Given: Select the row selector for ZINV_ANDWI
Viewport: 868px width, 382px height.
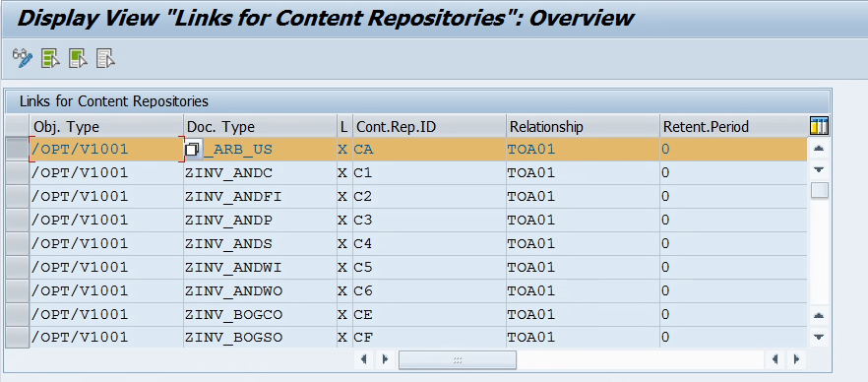Looking at the screenshot, I should (x=17, y=268).
